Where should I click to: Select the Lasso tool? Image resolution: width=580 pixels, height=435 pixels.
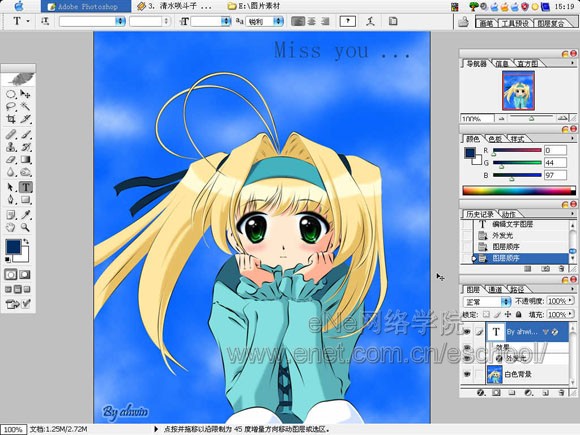point(11,106)
